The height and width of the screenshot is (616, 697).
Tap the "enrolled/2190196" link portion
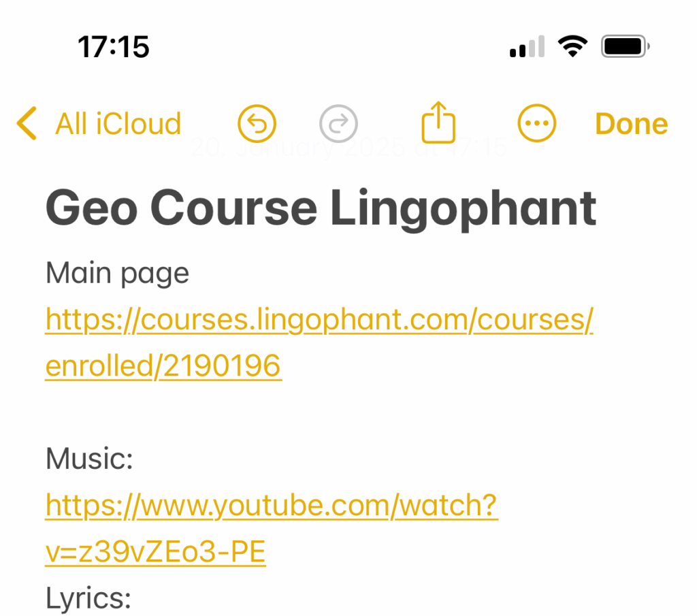coord(163,366)
